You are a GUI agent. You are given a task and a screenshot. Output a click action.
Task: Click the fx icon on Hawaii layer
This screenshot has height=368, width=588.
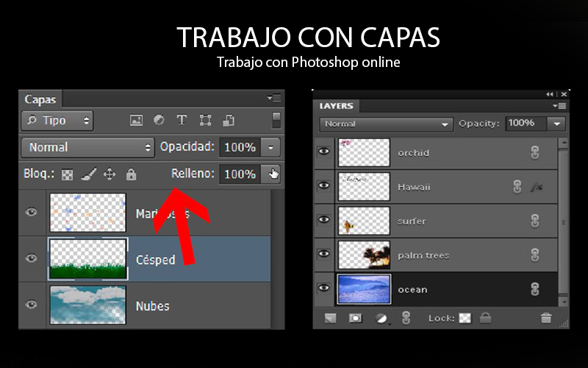537,187
